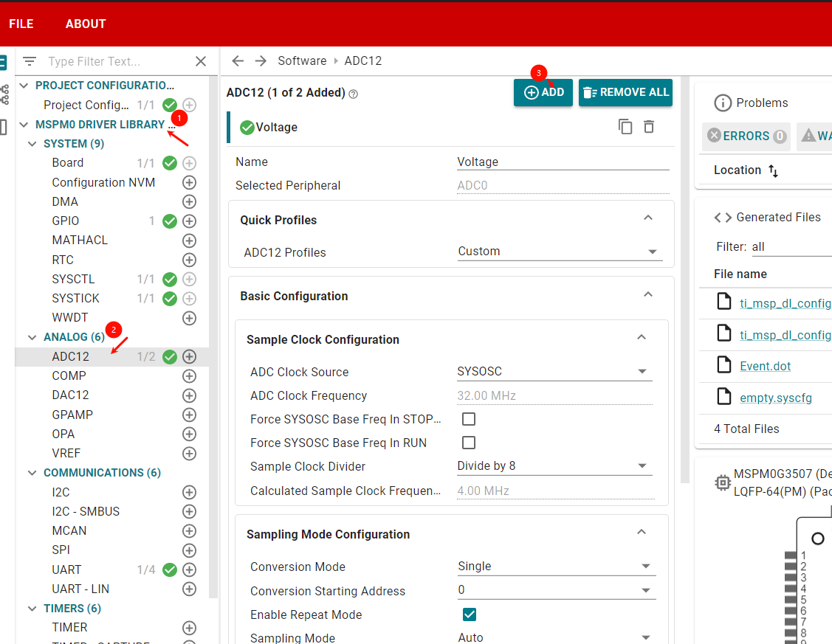Select the ADC12 breadcrumb item
Viewport: 832px width, 644px height.
point(363,61)
